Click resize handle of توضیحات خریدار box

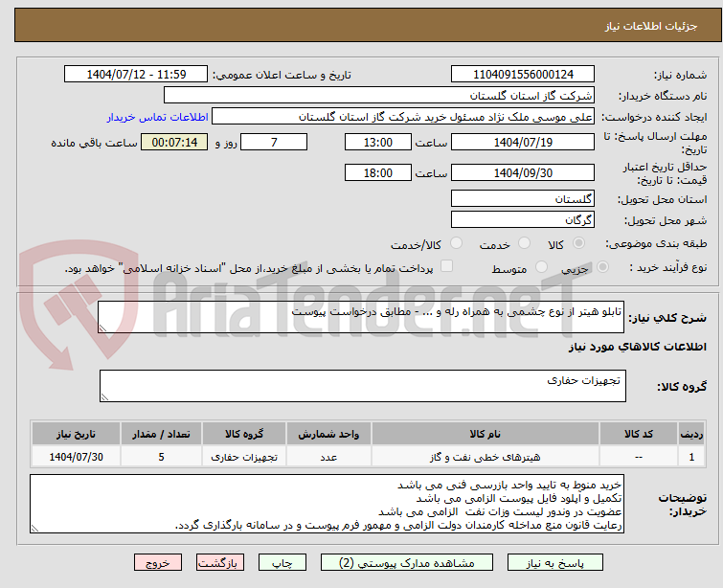[34, 529]
